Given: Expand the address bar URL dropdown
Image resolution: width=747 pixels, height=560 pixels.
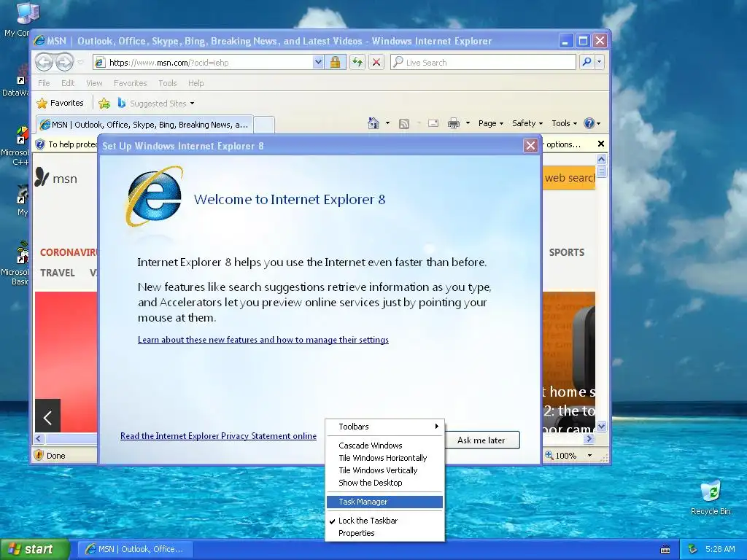Looking at the screenshot, I should (x=318, y=62).
